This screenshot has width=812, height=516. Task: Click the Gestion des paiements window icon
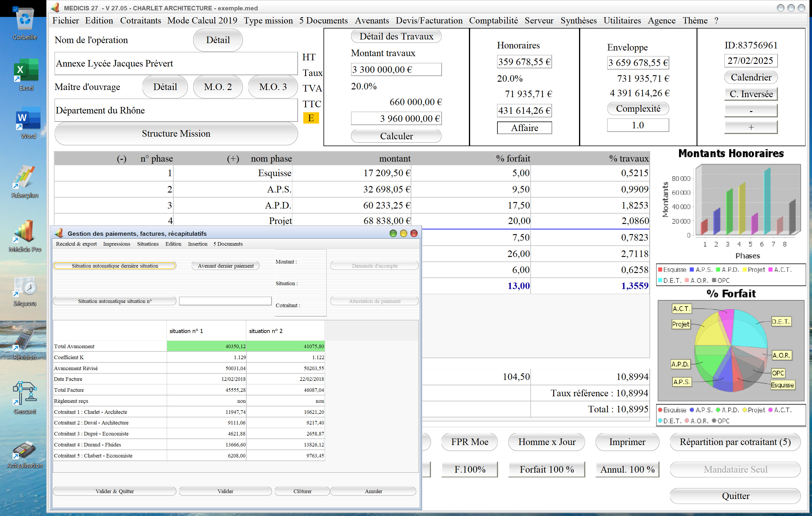[x=59, y=233]
